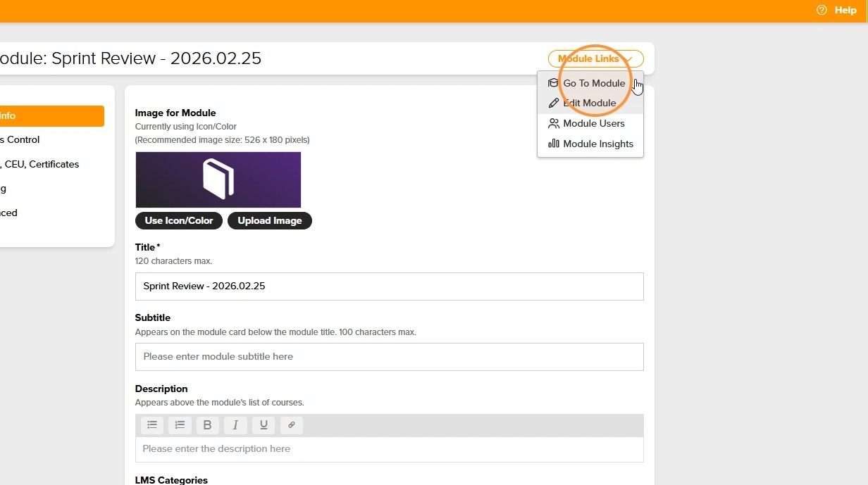The image size is (868, 485).
Task: Open the Control sidebar section
Action: coord(20,140)
